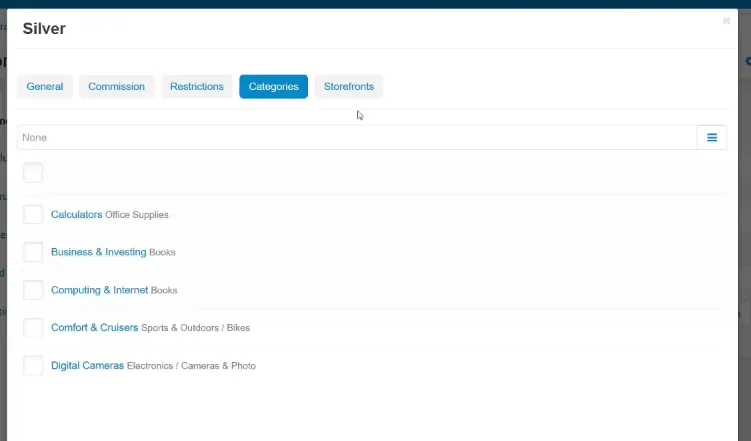Focus the category search field showing None
The height and width of the screenshot is (441, 751).
pyautogui.click(x=357, y=137)
